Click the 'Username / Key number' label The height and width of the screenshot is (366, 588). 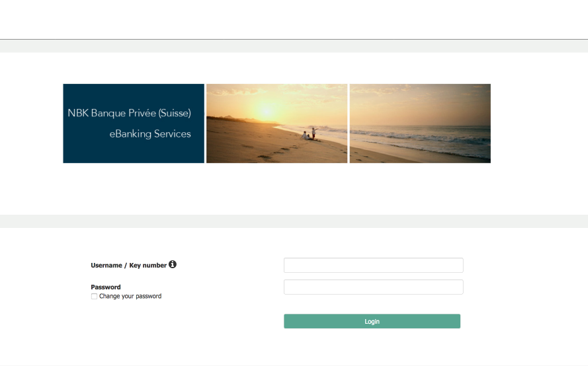[x=128, y=265]
